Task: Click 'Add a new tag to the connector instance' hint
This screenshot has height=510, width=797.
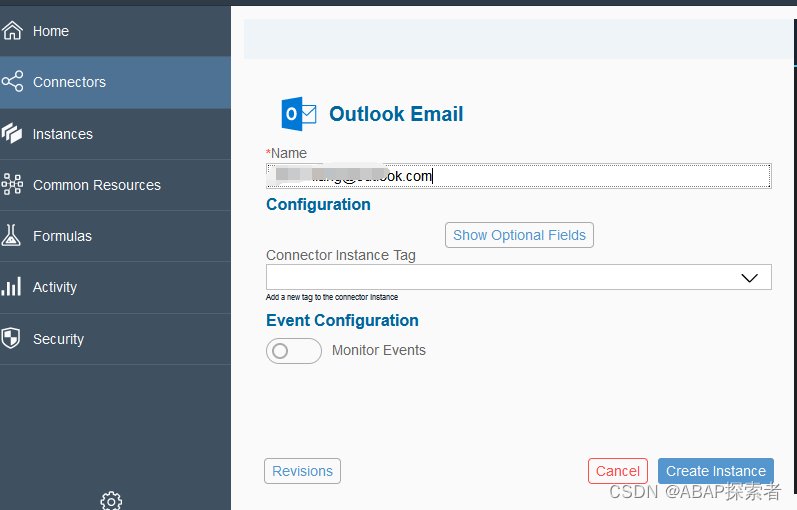Action: click(x=332, y=297)
